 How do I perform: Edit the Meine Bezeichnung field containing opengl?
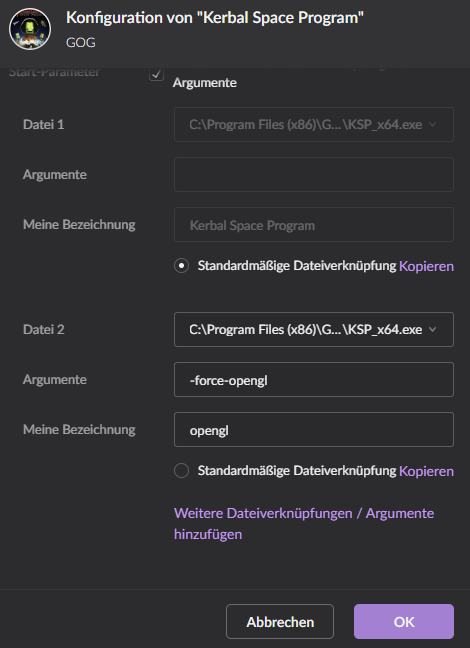click(x=314, y=429)
